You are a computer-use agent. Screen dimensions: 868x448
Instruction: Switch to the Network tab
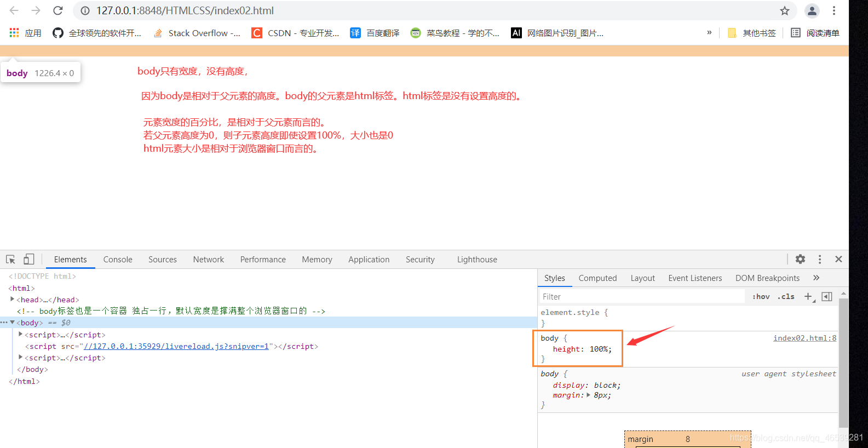tap(209, 260)
